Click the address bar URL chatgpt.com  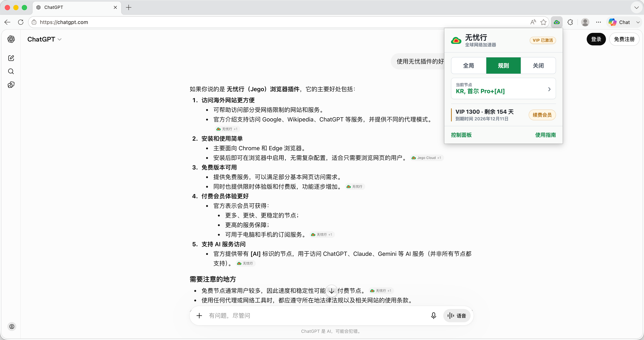(64, 22)
